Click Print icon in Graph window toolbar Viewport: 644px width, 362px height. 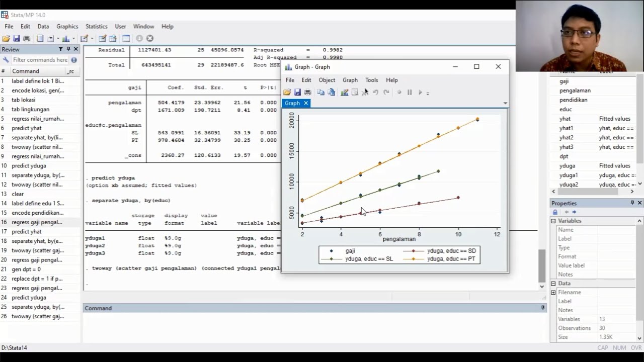(x=307, y=93)
